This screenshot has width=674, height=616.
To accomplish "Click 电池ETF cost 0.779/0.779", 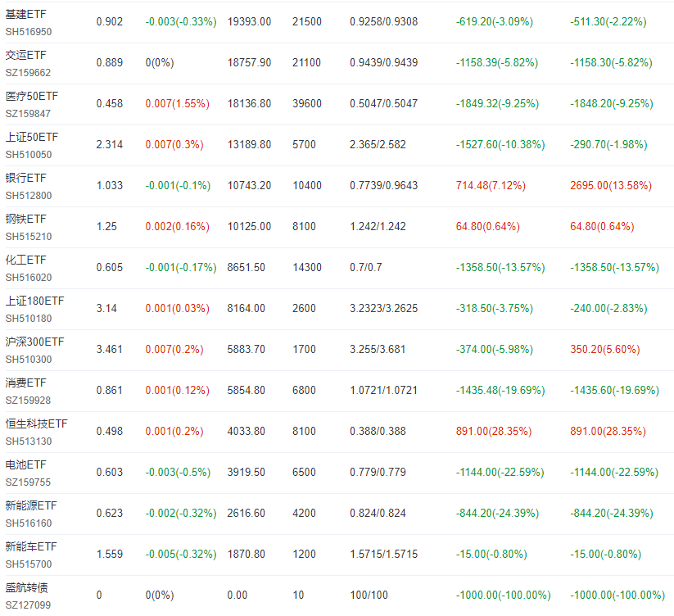I will [378, 472].
